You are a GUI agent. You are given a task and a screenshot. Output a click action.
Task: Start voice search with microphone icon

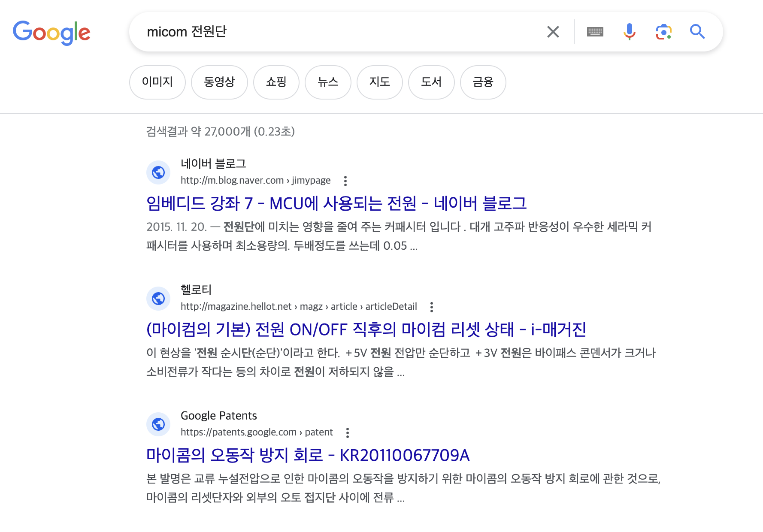tap(629, 32)
